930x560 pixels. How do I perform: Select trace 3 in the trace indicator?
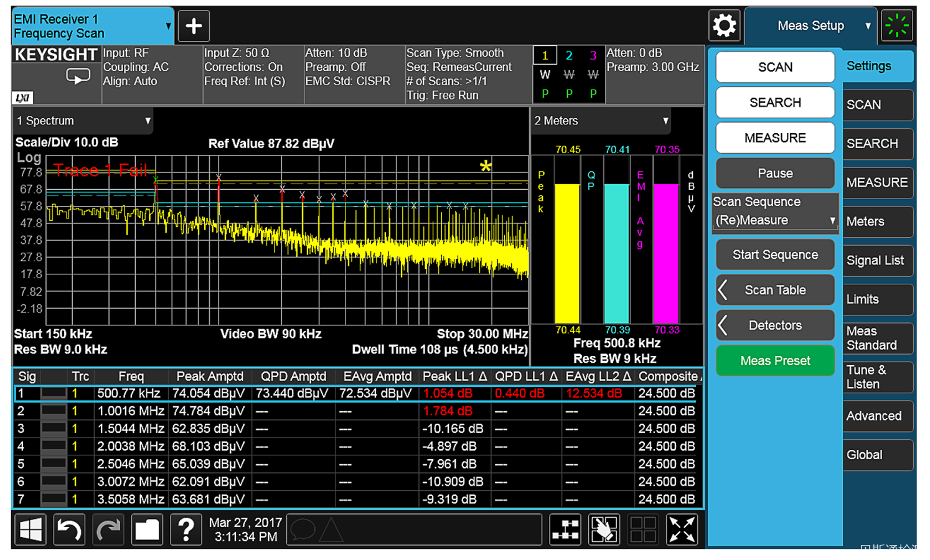pyautogui.click(x=593, y=56)
